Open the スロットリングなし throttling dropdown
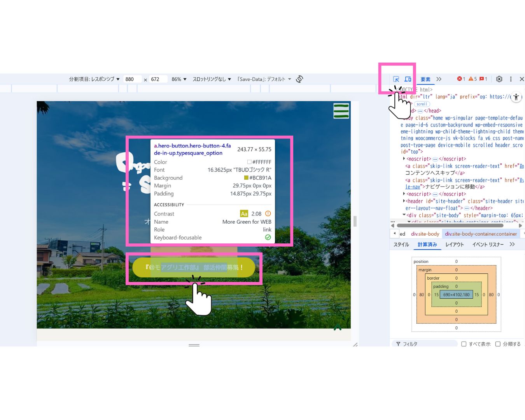Screen dimensions: 525x420 212,79
